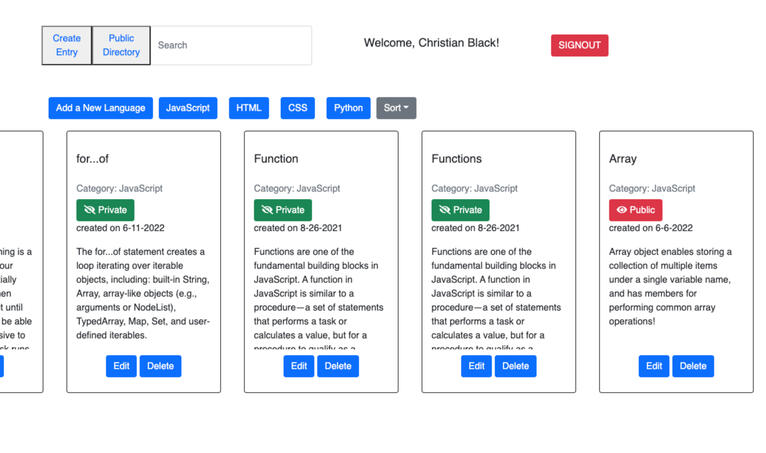Filter entries by CSS
This screenshot has height=453, width=766.
click(x=298, y=108)
